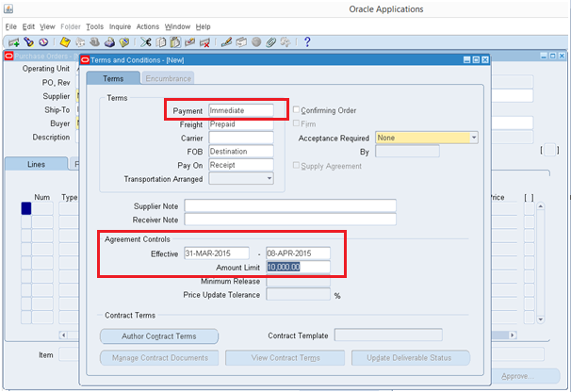The width and height of the screenshot is (571, 392).
Task: Click the Java icon in the title bar
Action: (x=8, y=8)
